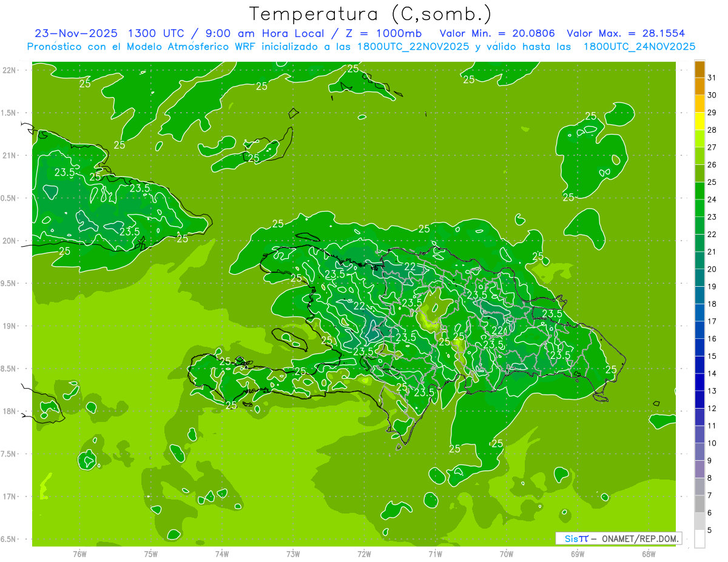Click colorbar label 27

(x=712, y=147)
